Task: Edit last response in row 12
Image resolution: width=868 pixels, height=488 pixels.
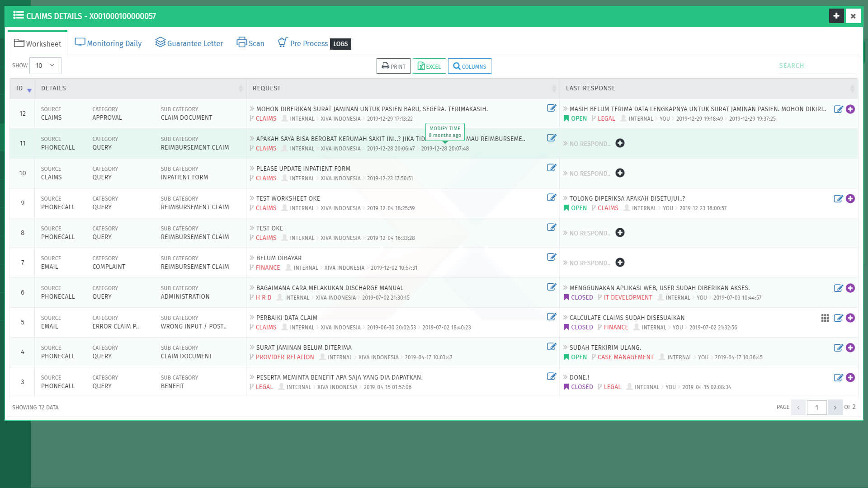Action: click(x=838, y=109)
